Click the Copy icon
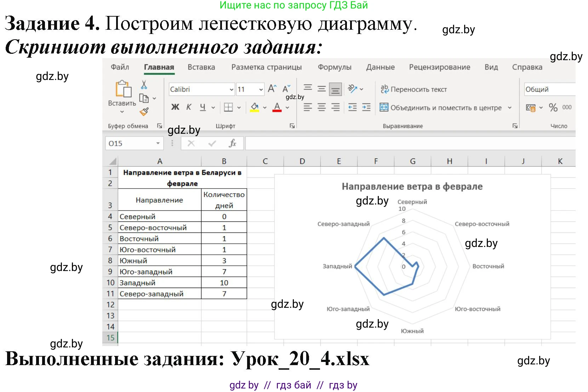This screenshot has height=392, width=588. 144,98
